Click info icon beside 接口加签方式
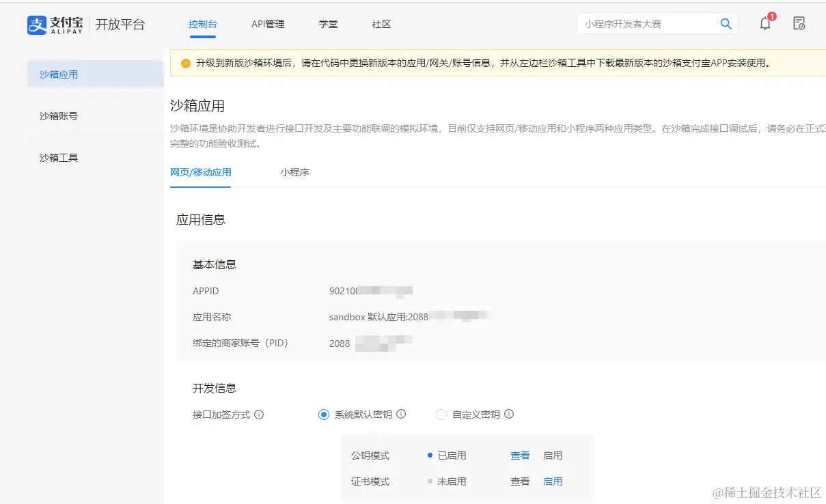826x504 pixels. (259, 415)
